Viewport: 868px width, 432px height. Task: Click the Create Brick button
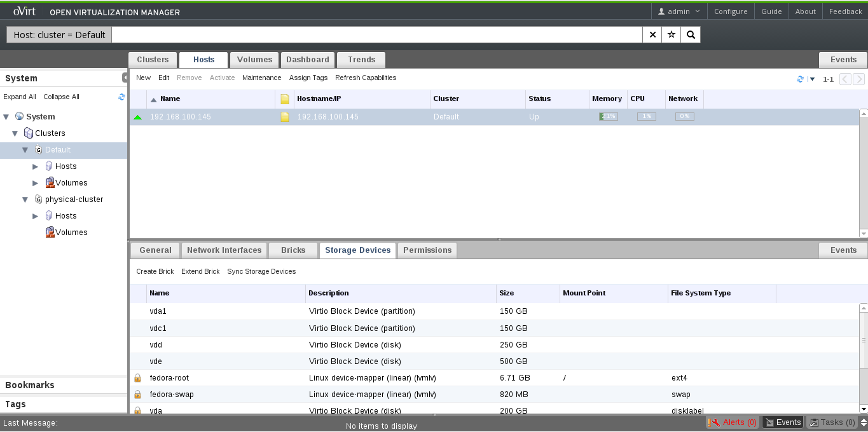pyautogui.click(x=155, y=271)
